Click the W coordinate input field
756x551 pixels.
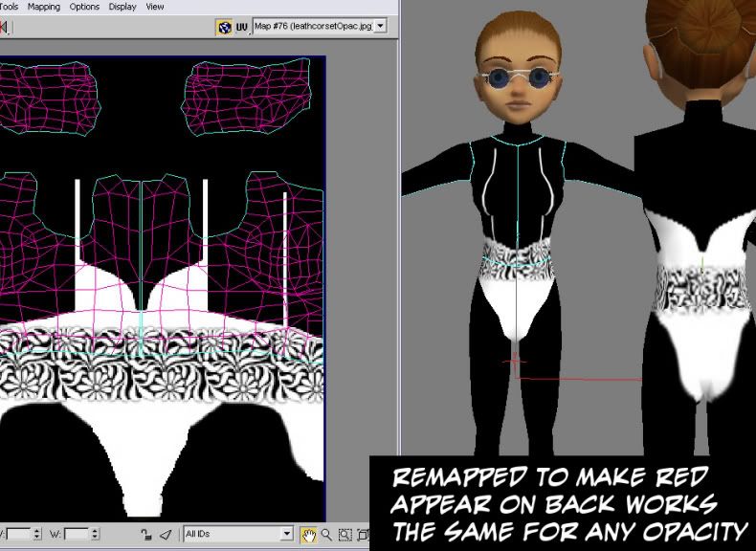click(x=77, y=534)
